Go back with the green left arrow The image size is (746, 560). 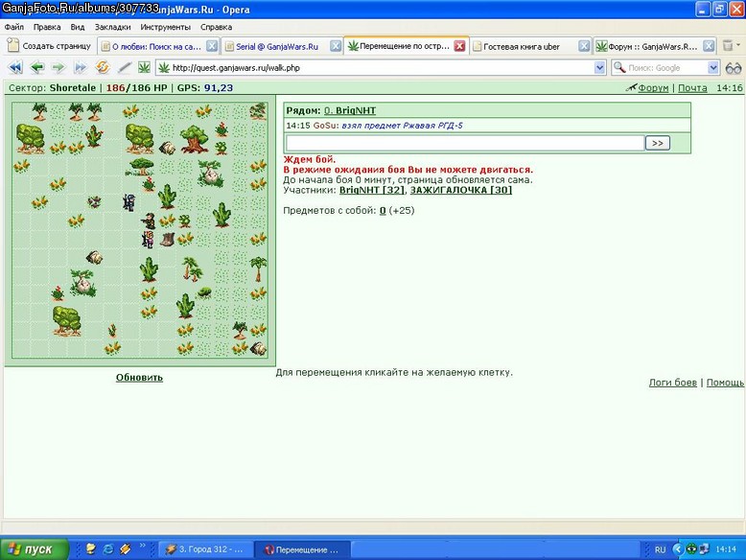36,67
